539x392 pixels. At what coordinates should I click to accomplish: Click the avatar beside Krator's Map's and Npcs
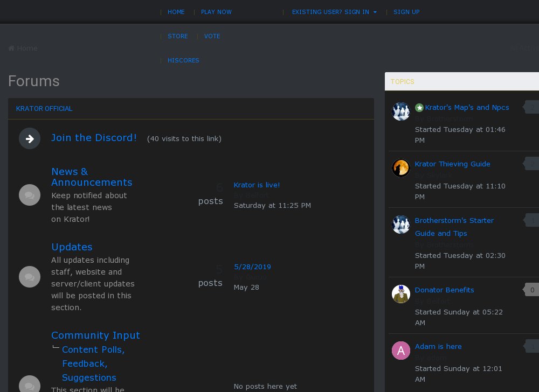click(x=400, y=111)
